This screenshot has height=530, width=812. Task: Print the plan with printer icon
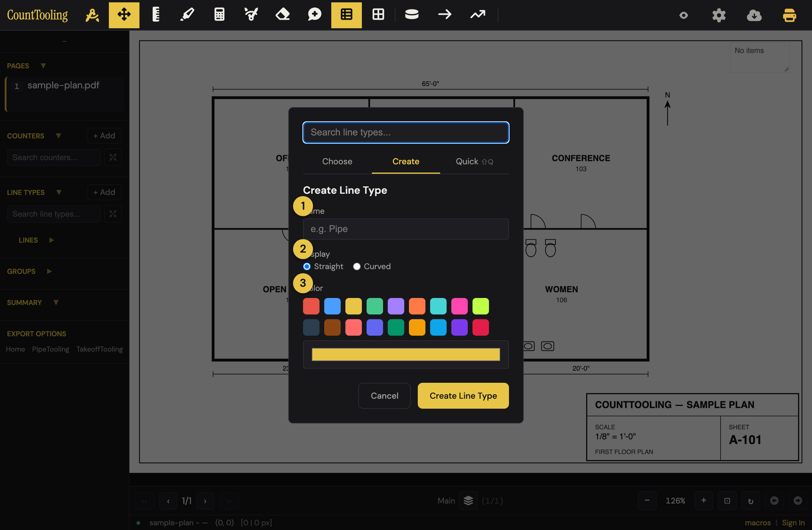point(789,15)
